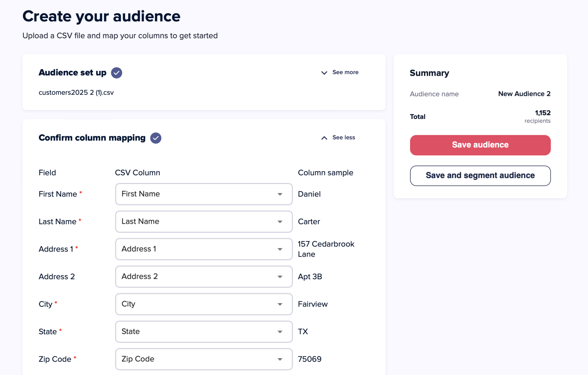
Task: Click the Upload a CSV file subtitle
Action: coord(120,36)
